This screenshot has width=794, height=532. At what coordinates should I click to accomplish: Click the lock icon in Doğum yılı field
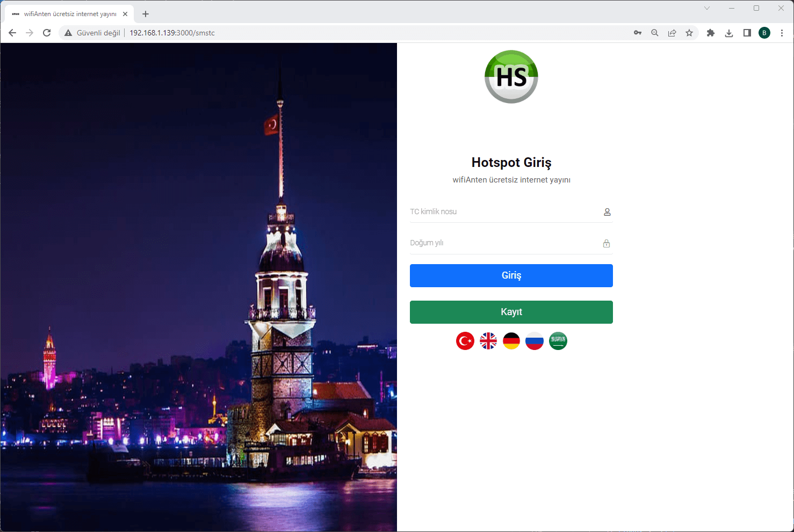tap(607, 243)
